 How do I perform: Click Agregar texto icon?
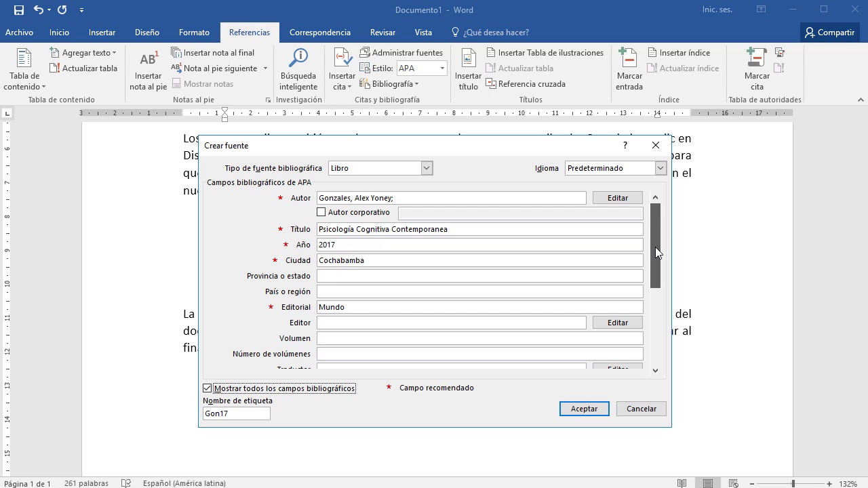pos(55,53)
